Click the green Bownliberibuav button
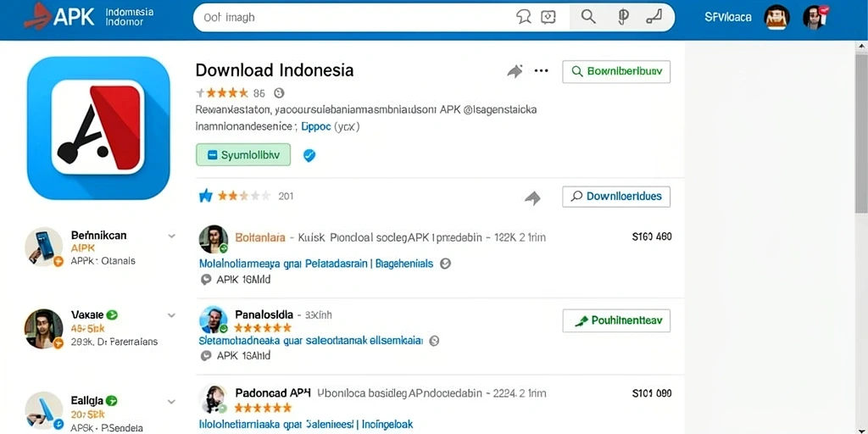Screen dimensions: 868x434 [616, 71]
